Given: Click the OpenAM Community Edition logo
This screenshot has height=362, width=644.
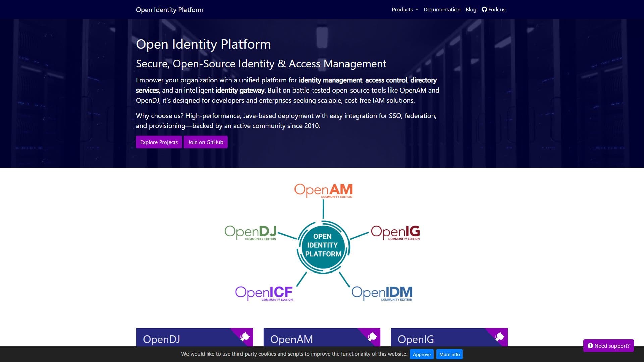Looking at the screenshot, I should 323,191.
